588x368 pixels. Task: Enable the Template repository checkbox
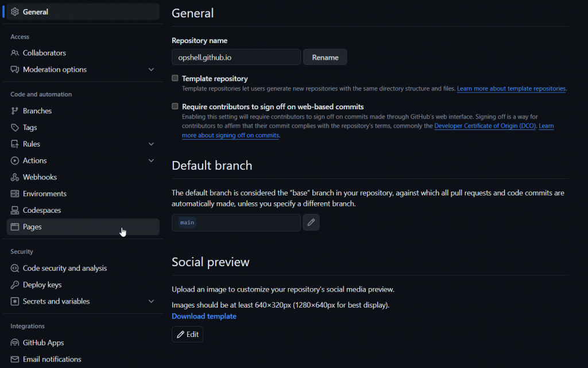pyautogui.click(x=175, y=78)
